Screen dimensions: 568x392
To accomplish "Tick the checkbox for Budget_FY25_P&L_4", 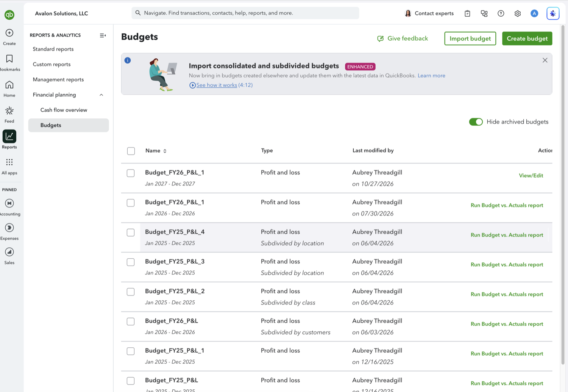I will pos(131,233).
